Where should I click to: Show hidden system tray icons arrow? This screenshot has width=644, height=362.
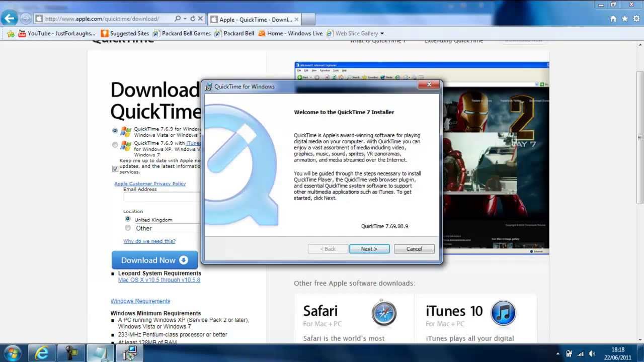(x=557, y=353)
